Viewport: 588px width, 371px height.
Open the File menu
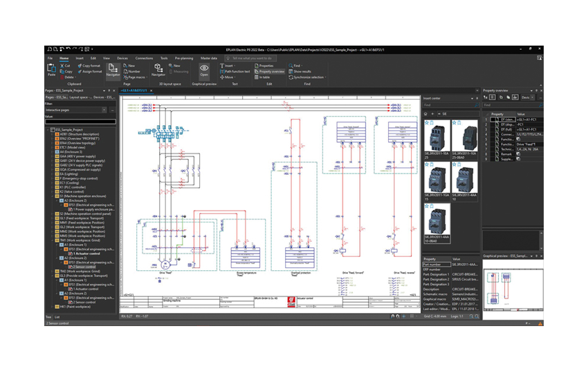tap(50, 58)
